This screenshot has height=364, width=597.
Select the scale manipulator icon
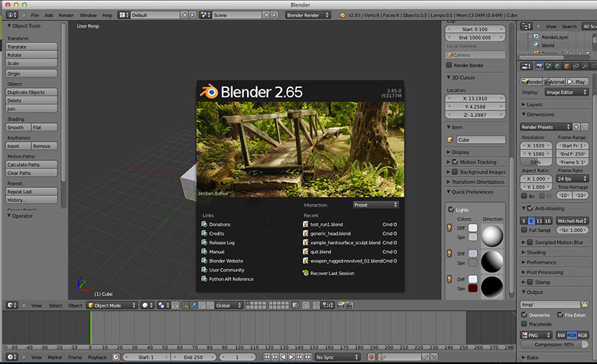(x=210, y=305)
